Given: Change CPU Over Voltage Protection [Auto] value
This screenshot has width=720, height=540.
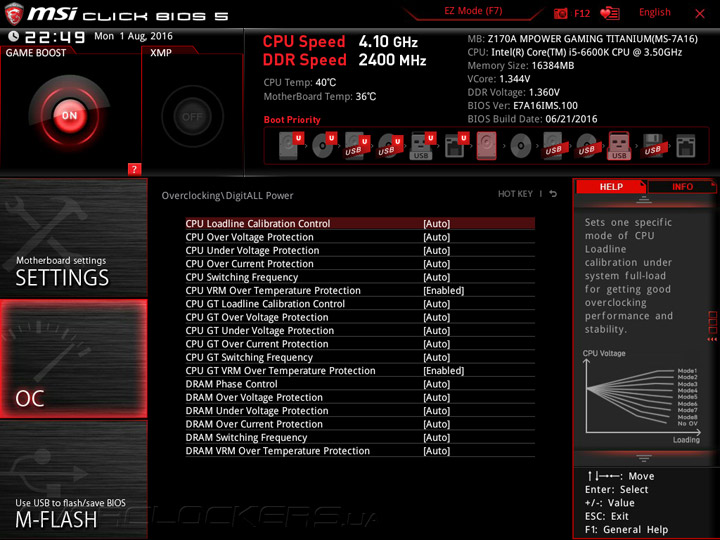Looking at the screenshot, I should 437,237.
